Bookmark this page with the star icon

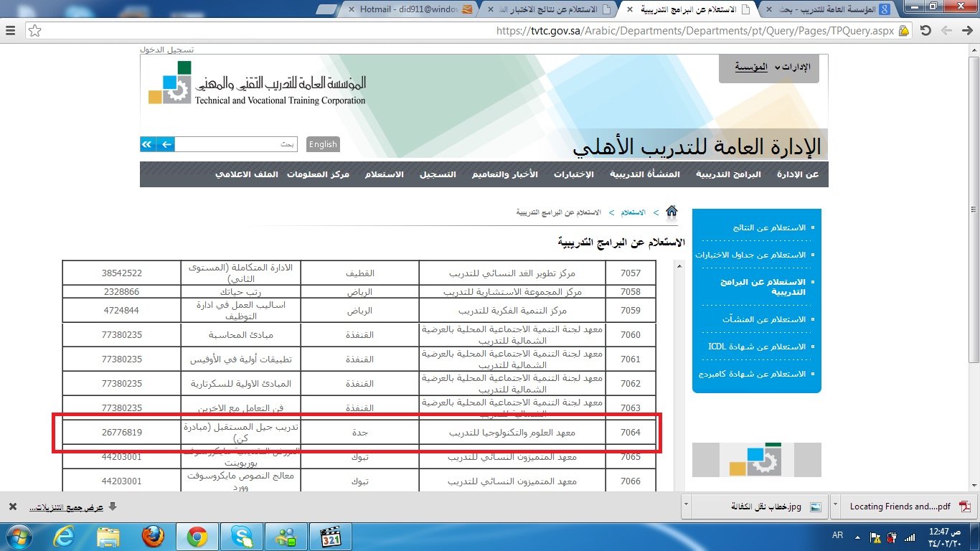coord(34,31)
